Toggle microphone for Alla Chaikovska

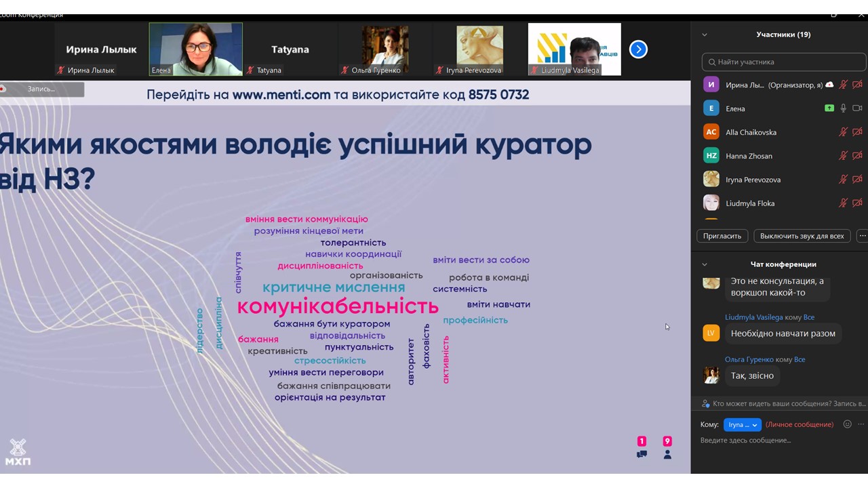tap(844, 132)
